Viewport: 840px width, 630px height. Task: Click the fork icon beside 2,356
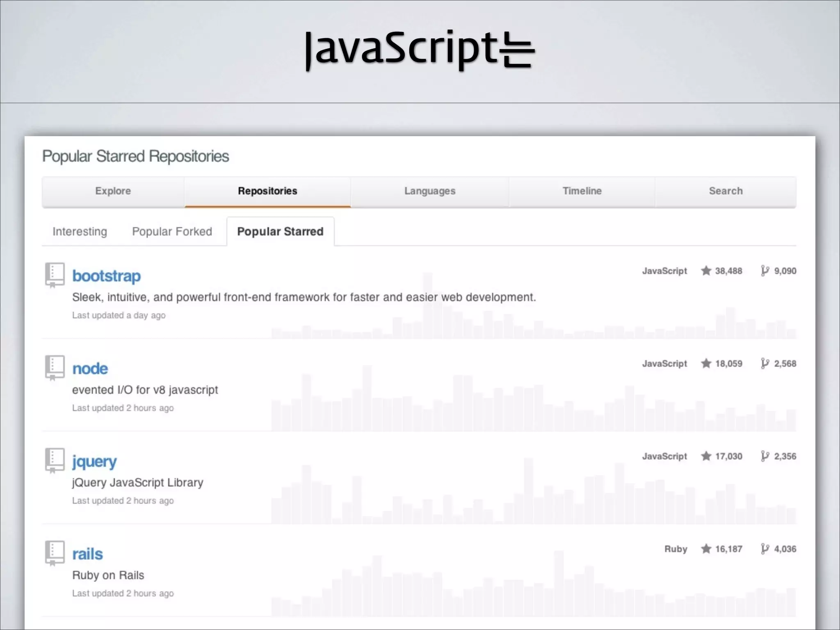click(765, 456)
